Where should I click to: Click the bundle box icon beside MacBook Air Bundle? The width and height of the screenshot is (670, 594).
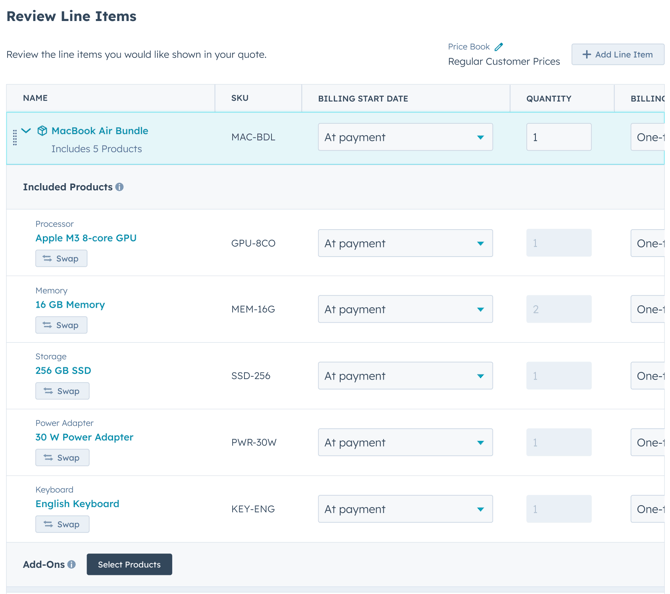pyautogui.click(x=42, y=131)
